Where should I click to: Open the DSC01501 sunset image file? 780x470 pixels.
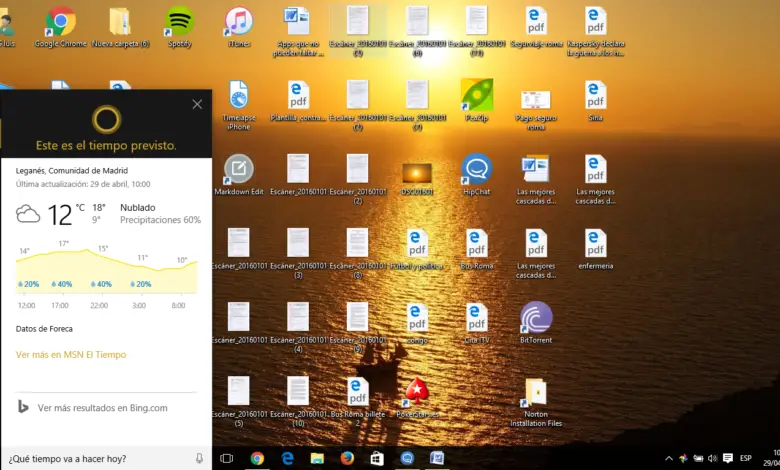click(417, 178)
